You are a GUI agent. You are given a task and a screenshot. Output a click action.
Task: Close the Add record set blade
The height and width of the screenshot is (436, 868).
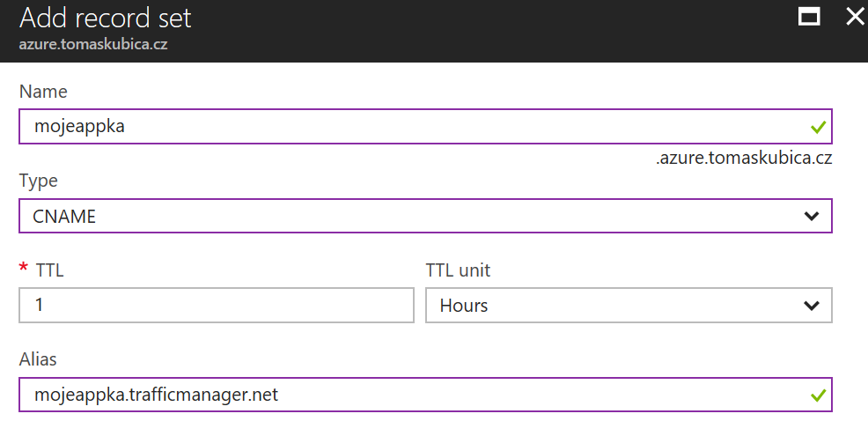(x=857, y=17)
